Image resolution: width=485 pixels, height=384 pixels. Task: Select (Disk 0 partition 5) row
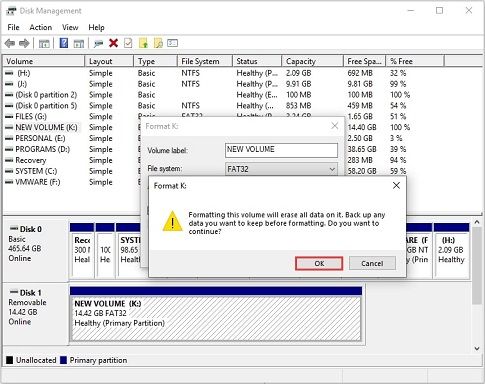click(x=41, y=106)
